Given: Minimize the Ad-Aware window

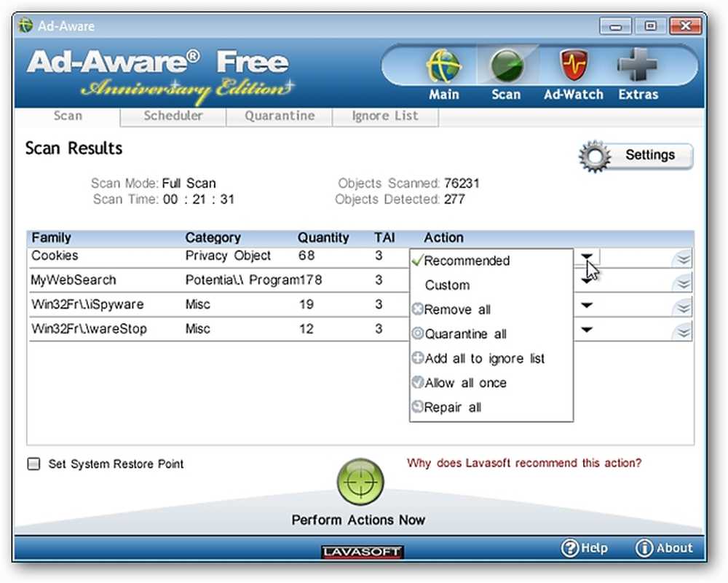Looking at the screenshot, I should [x=615, y=26].
